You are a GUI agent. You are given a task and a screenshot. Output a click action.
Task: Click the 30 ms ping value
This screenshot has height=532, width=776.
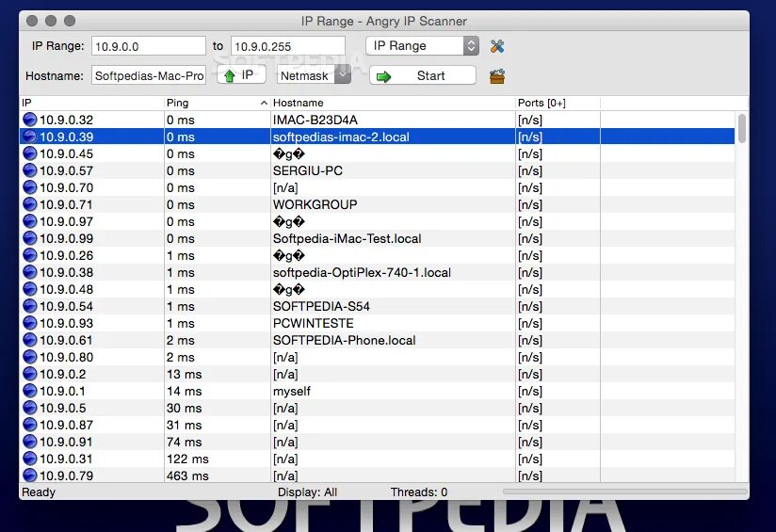[x=184, y=408]
